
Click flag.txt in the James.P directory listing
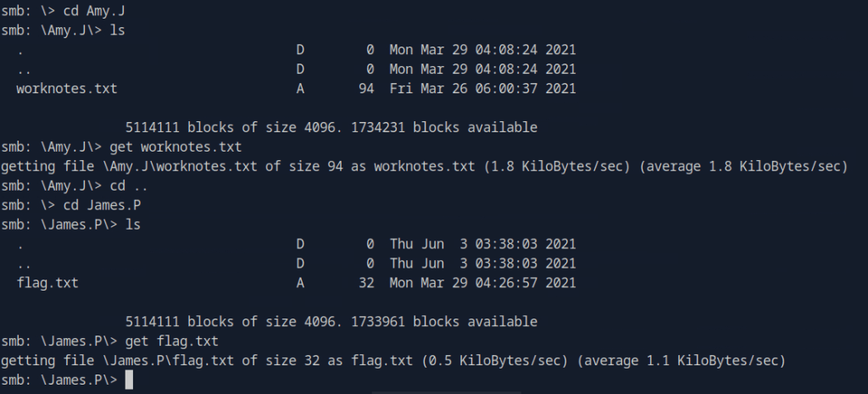[x=47, y=283]
